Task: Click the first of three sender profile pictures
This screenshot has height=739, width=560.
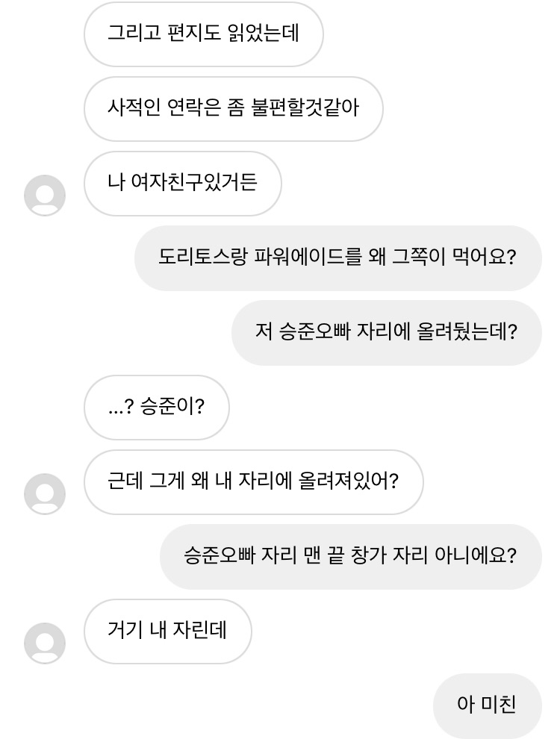Action: click(45, 196)
